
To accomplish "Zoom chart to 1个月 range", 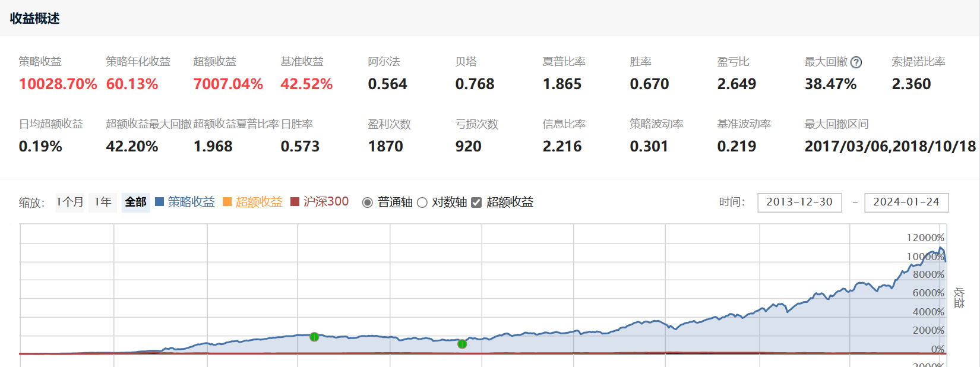I will pyautogui.click(x=70, y=203).
